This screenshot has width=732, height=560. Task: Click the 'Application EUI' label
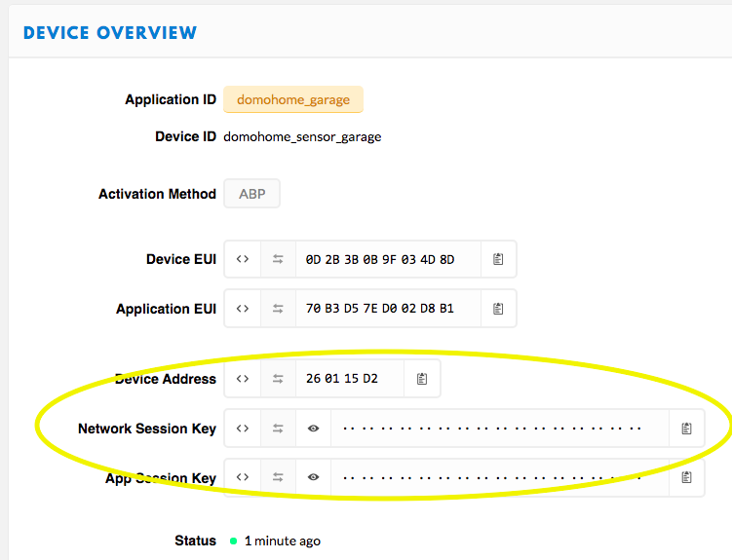(x=167, y=309)
